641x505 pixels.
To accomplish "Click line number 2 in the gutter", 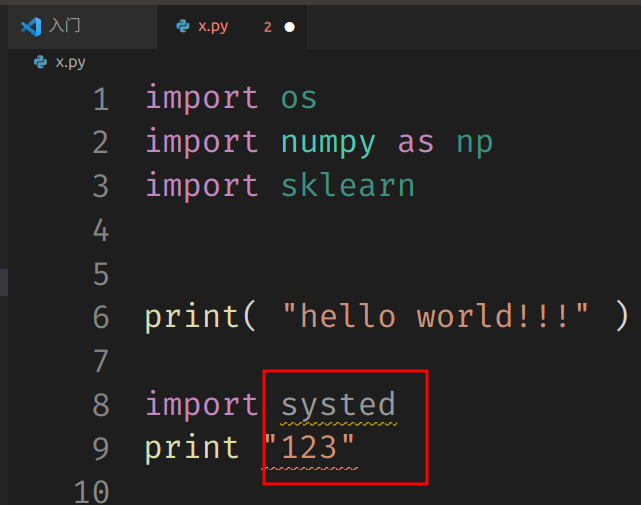I will coord(101,143).
